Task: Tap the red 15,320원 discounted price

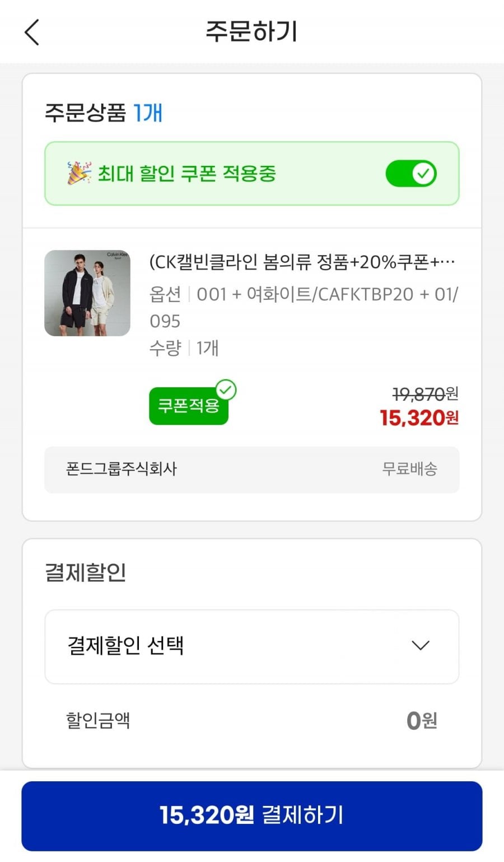Action: click(419, 418)
